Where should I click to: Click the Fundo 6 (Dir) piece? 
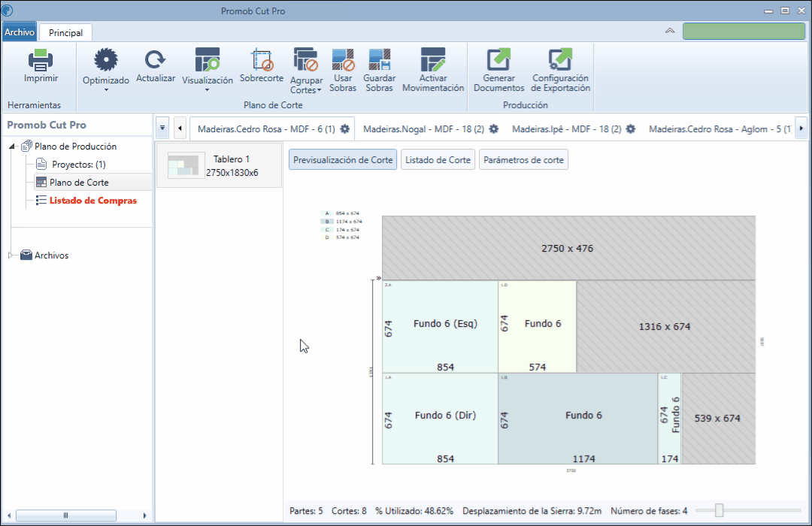pyautogui.click(x=440, y=419)
